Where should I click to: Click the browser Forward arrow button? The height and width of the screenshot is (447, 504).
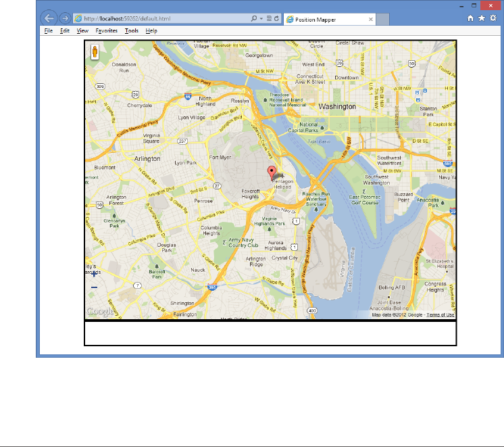(65, 18)
